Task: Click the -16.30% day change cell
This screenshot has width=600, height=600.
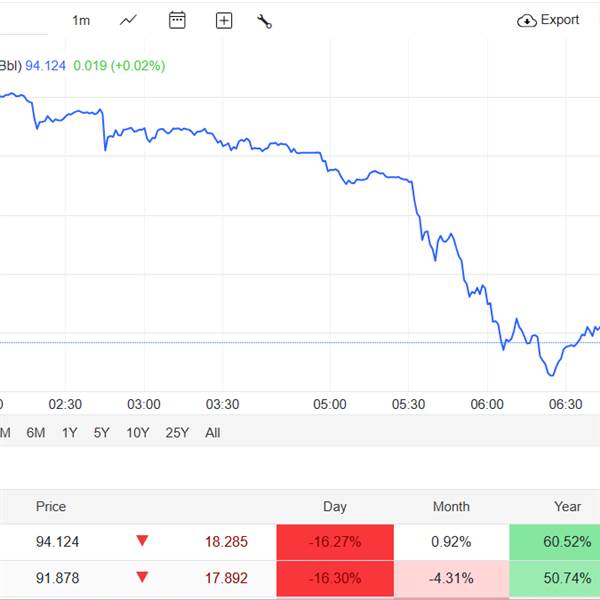Action: pyautogui.click(x=336, y=577)
